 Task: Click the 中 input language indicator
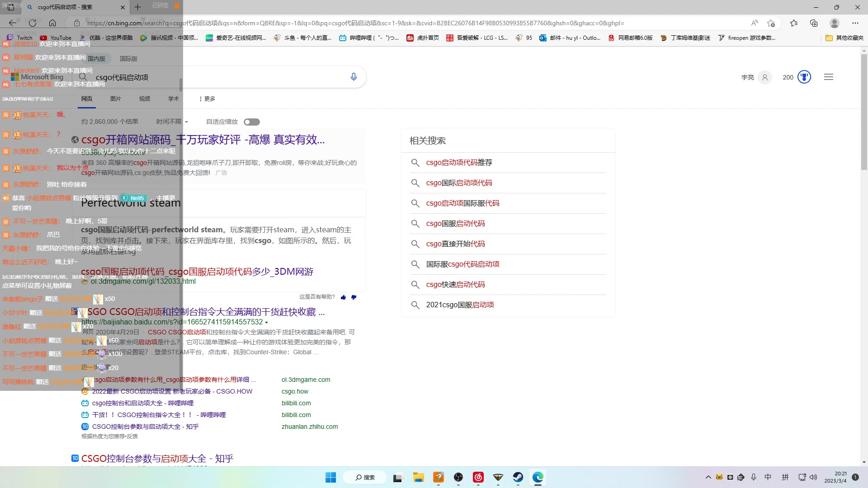tap(768, 477)
